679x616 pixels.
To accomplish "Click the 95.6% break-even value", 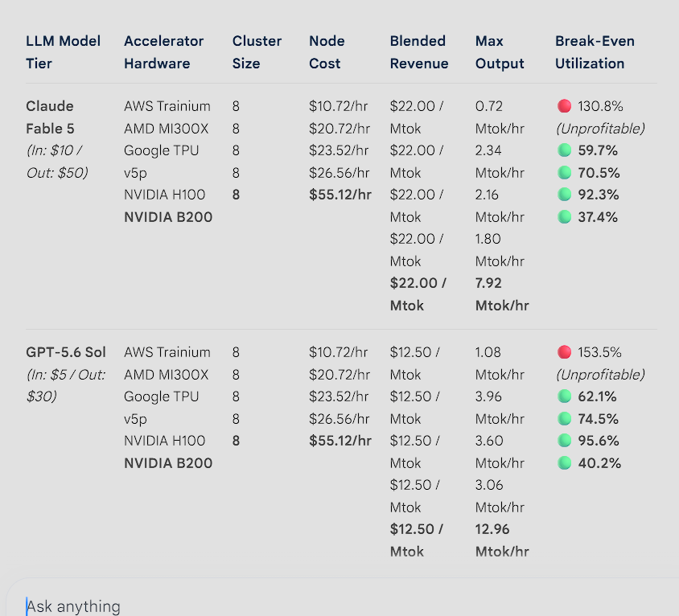I will (x=599, y=440).
